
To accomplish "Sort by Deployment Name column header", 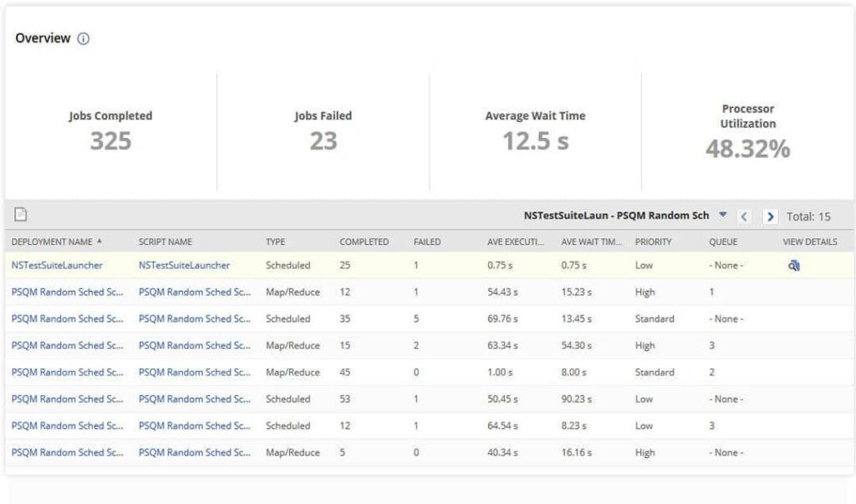I will [52, 242].
